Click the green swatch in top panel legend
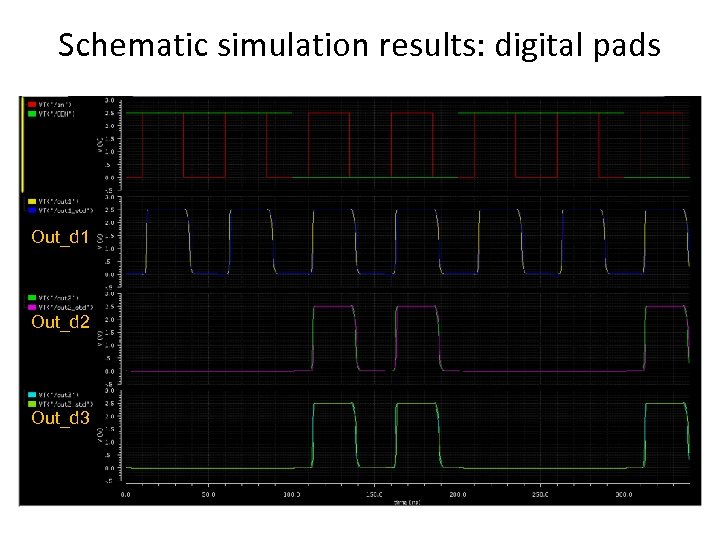This screenshot has width=720, height=540. tap(32, 113)
